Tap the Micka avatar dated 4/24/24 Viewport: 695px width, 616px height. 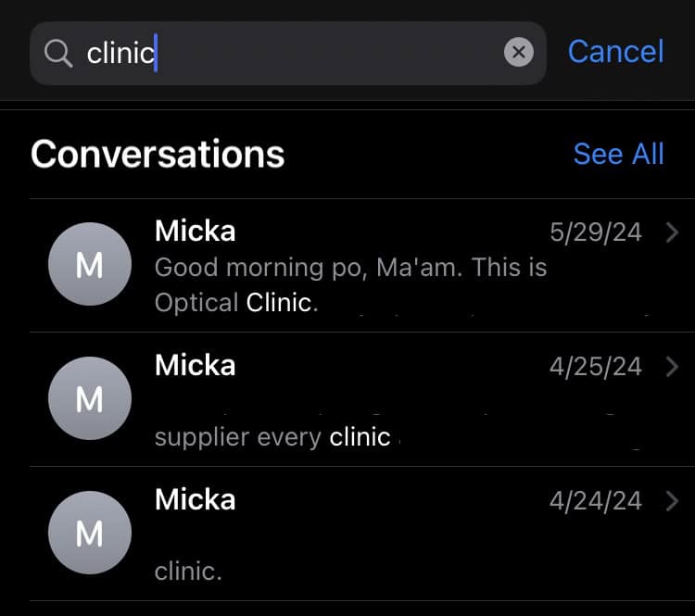coord(89,533)
